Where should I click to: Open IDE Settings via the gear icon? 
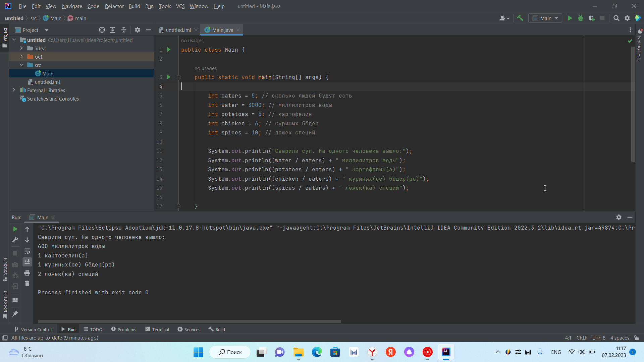(x=627, y=18)
